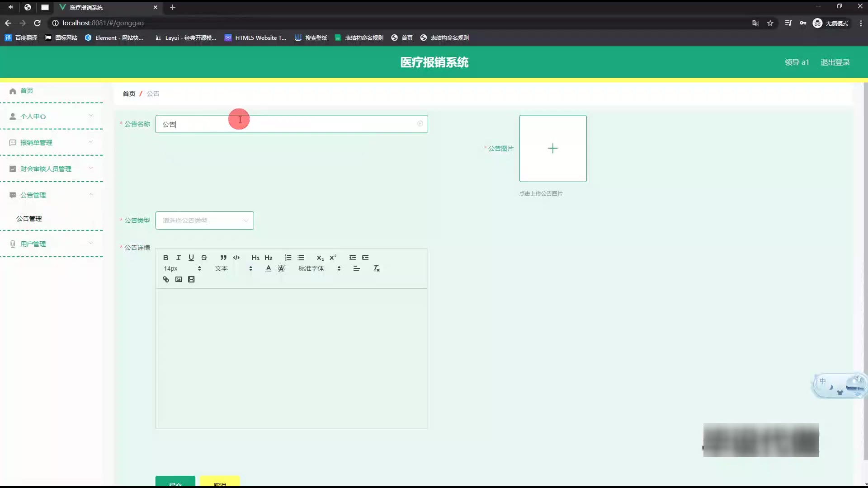Open the 标准字体 font dropdown
Image resolution: width=868 pixels, height=488 pixels.
319,268
